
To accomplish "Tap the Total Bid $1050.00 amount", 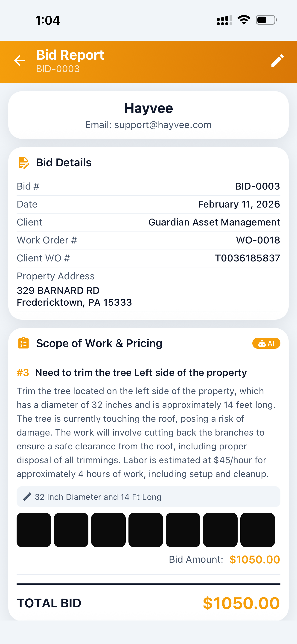I will 241,603.
